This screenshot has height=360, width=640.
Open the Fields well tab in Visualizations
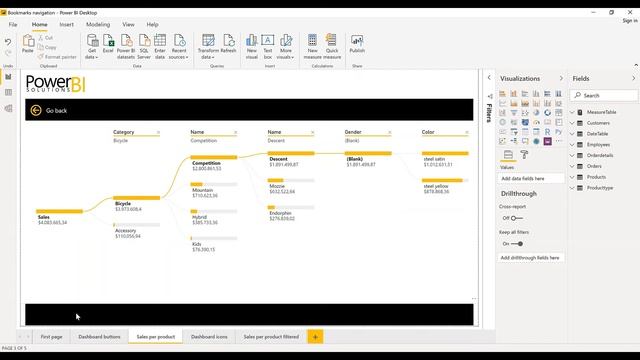(x=508, y=154)
